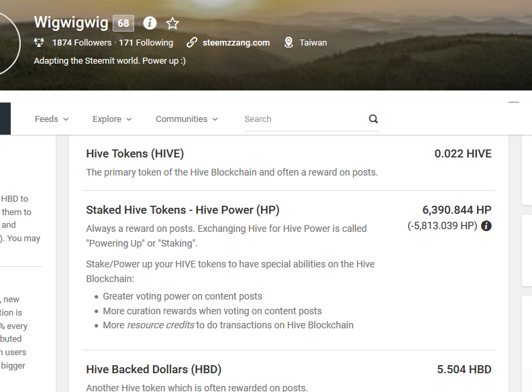The width and height of the screenshot is (532, 392).
Task: Click the location pin icon next to Taiwan
Action: point(288,43)
